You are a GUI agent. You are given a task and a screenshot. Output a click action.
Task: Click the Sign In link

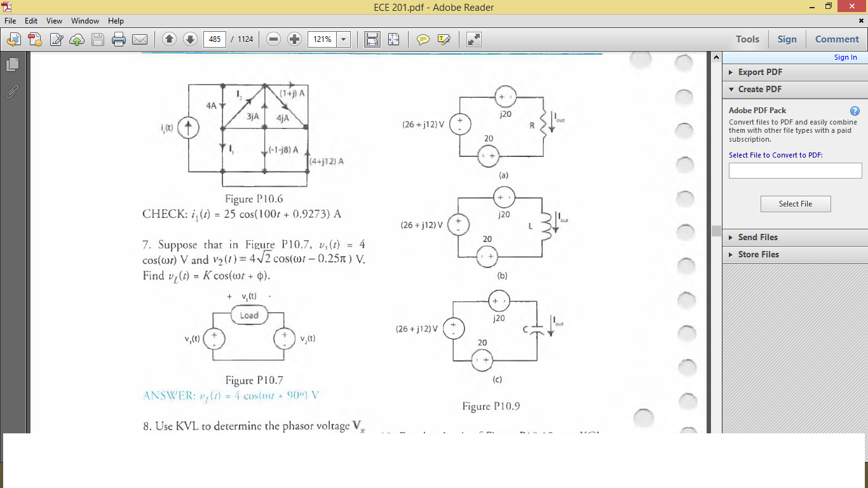point(845,57)
